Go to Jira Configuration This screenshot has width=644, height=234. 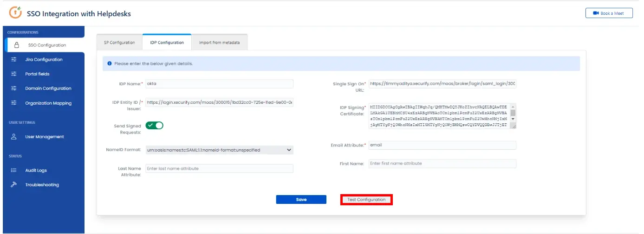[x=44, y=59]
